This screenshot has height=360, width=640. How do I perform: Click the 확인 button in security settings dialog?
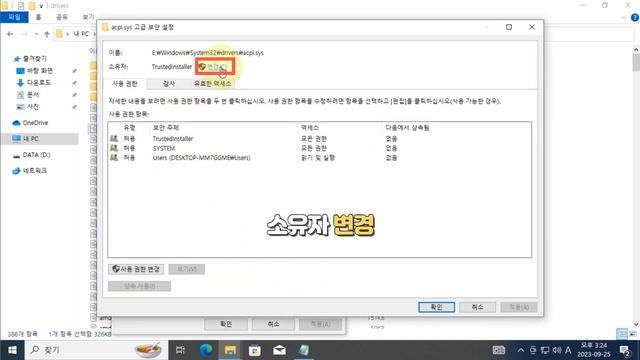(x=436, y=307)
